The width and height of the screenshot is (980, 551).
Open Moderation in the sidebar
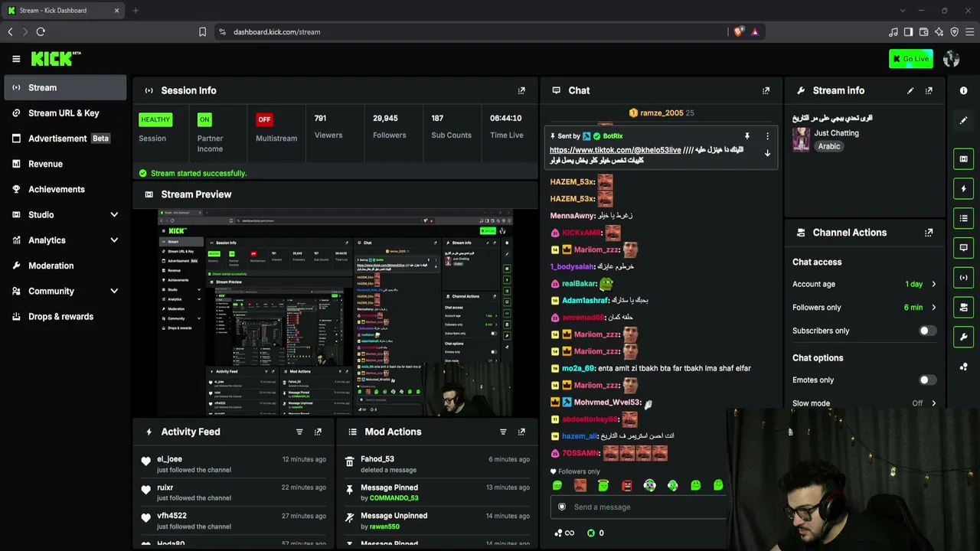(65, 266)
